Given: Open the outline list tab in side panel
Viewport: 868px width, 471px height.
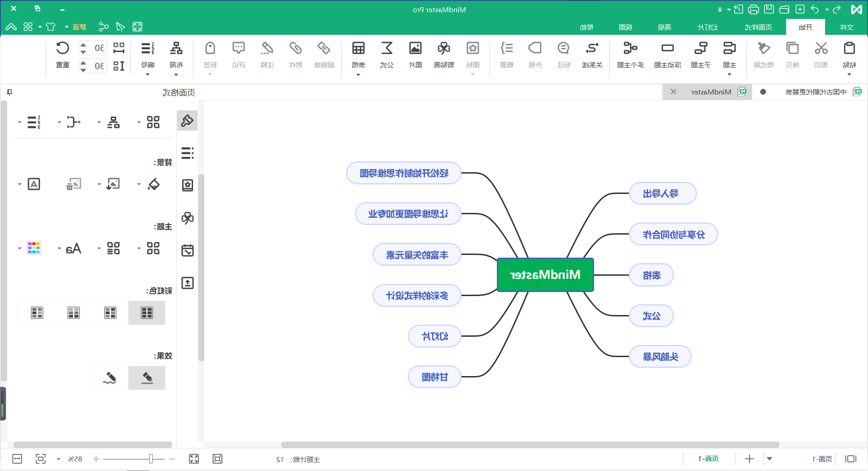Looking at the screenshot, I should (187, 153).
